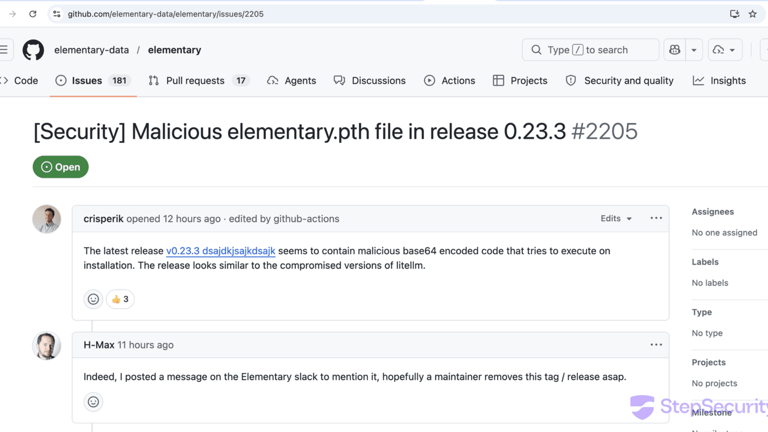Toggle the thumbs up reaction with 3 votes
Image resolution: width=768 pixels, height=432 pixels.
tap(120, 299)
